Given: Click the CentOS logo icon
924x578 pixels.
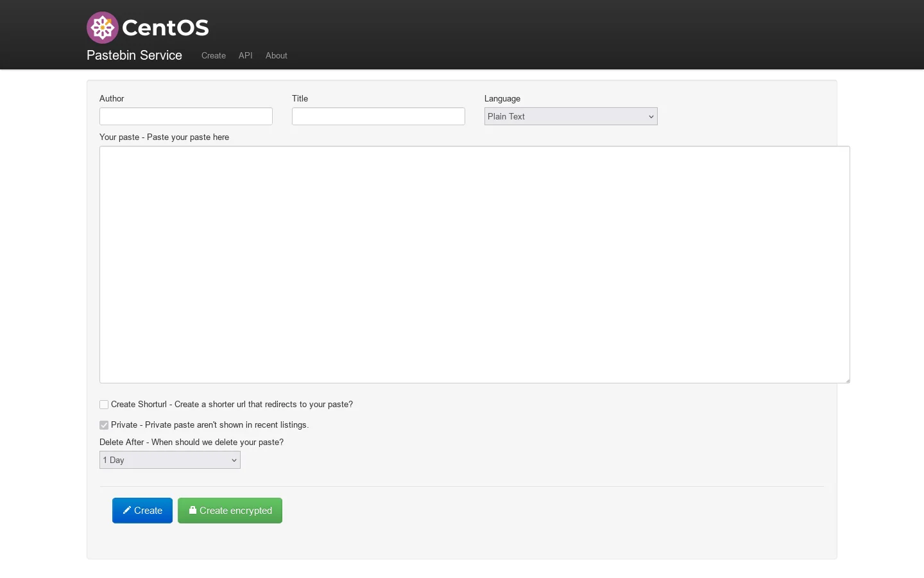Looking at the screenshot, I should [103, 28].
